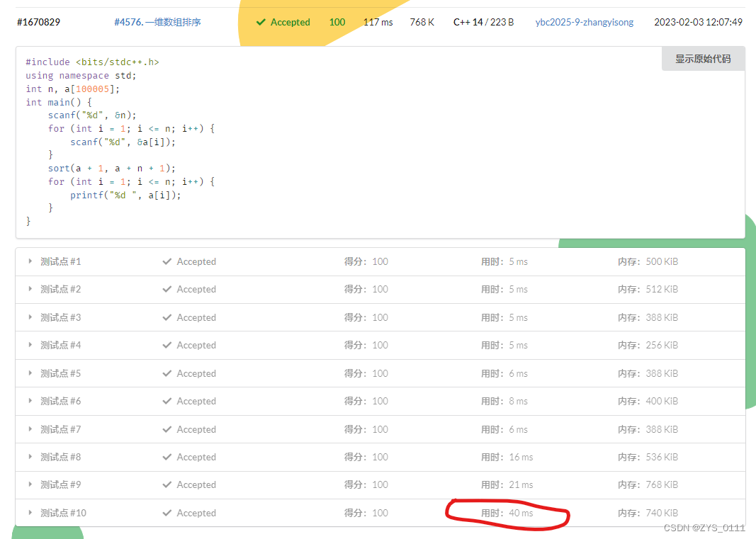756x539 pixels.
Task: Expand test point #5 row arrow
Action: pos(30,373)
